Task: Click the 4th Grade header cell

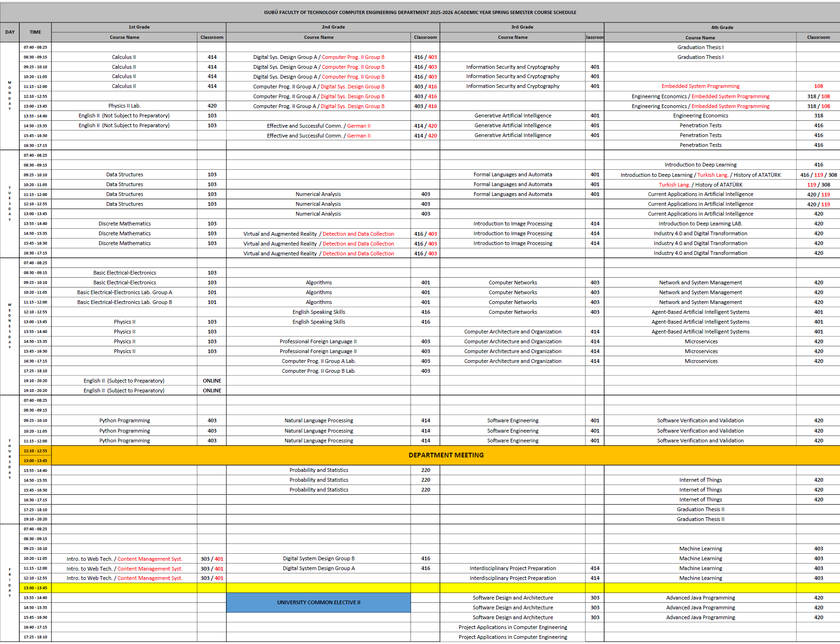Action: 722,28
